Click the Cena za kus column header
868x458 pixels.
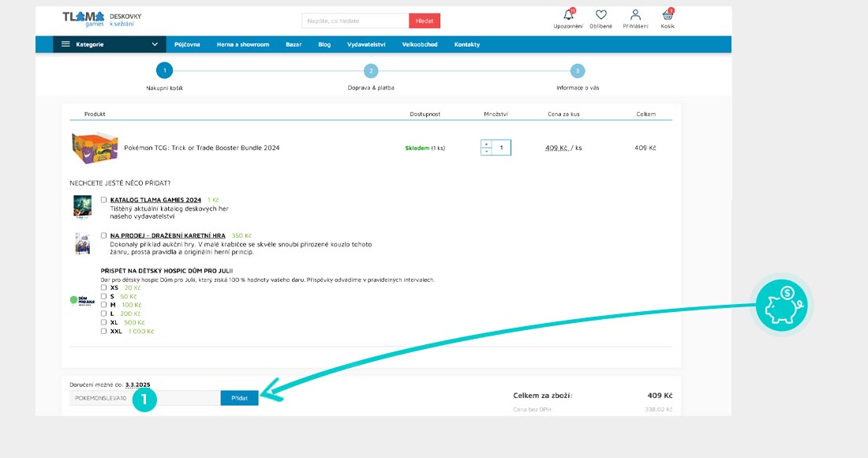563,114
